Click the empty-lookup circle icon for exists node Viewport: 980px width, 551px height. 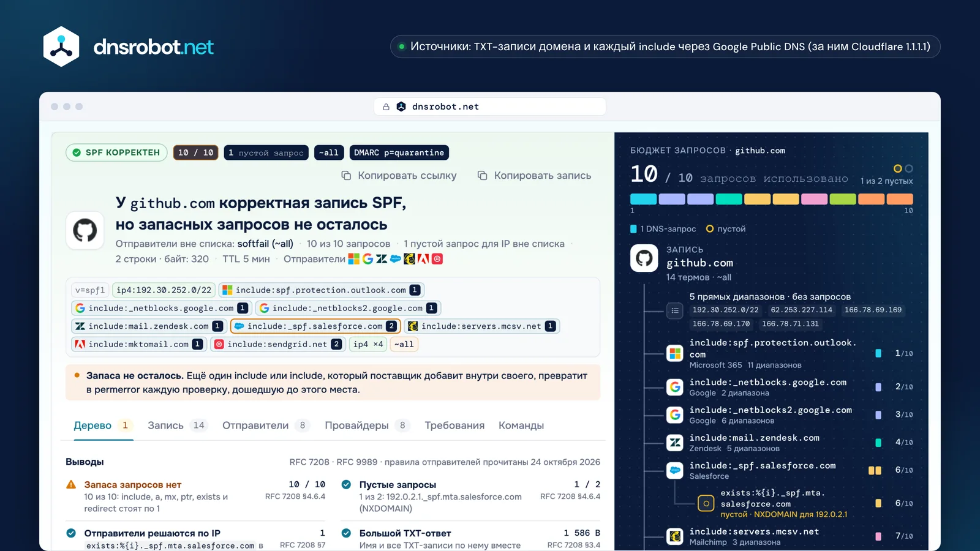(x=706, y=503)
